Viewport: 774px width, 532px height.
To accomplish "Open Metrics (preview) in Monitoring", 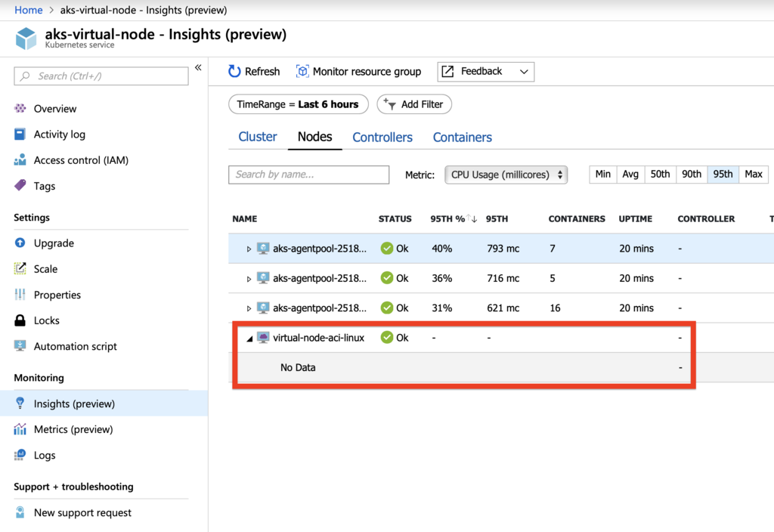I will pos(73,429).
